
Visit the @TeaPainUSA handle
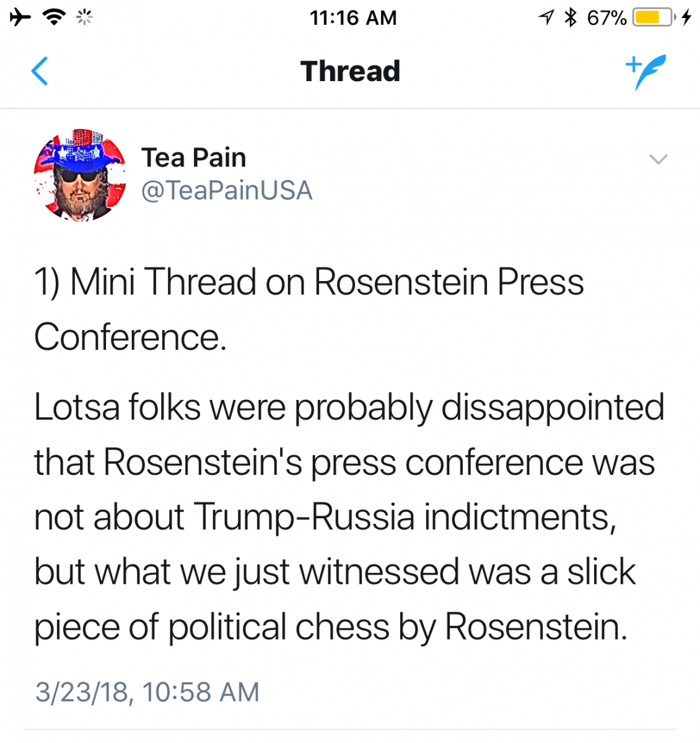[227, 190]
